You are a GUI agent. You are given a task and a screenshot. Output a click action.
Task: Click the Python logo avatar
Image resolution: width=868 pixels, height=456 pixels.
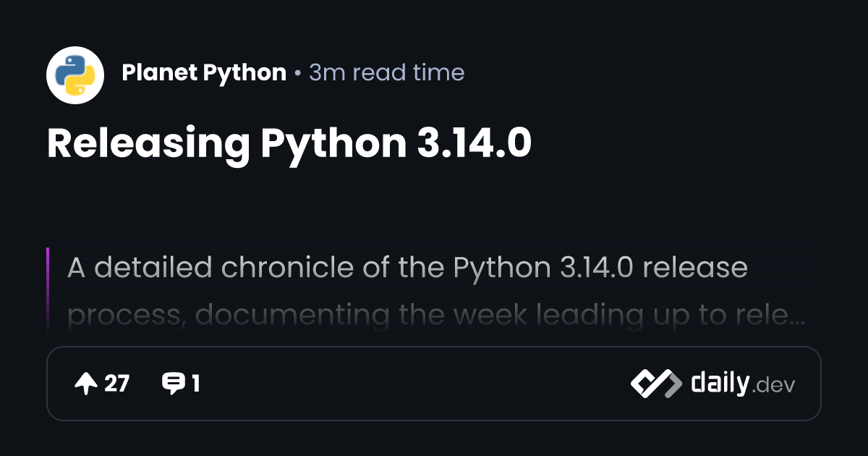(75, 75)
